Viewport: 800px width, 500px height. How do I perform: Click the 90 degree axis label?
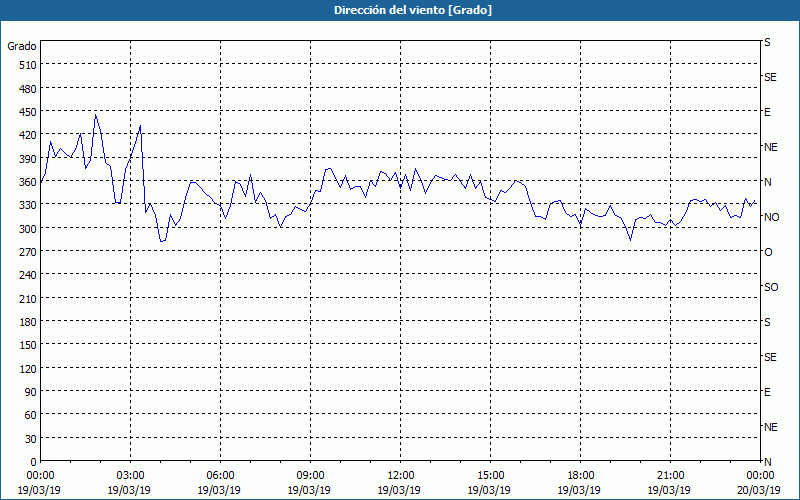31,393
